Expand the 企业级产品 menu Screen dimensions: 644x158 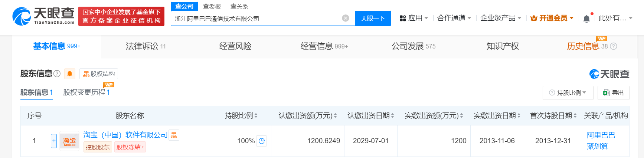pos(501,18)
